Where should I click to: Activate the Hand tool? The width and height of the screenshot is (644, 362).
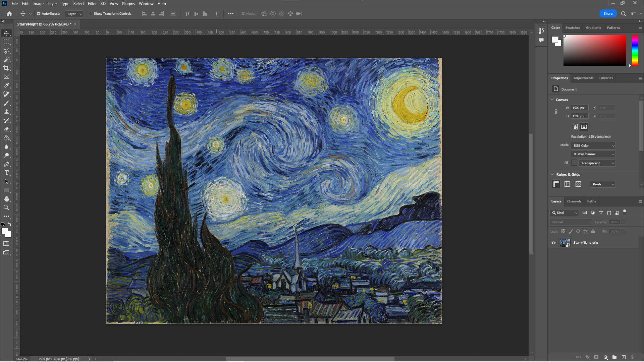coord(6,199)
